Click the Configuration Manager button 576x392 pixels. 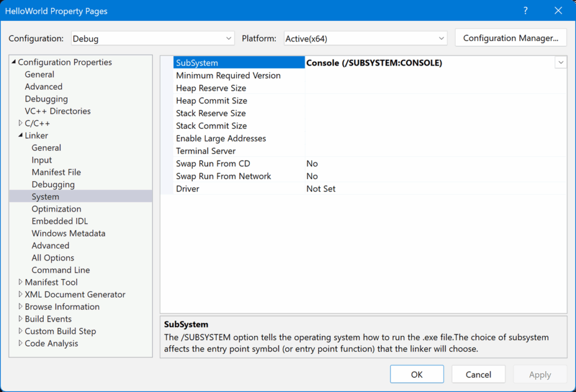510,38
